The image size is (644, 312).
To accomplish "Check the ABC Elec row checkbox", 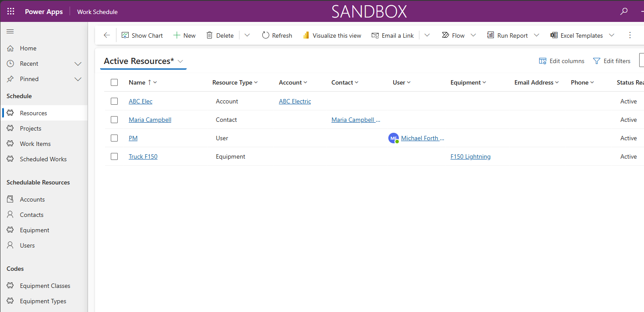I will click(x=114, y=101).
